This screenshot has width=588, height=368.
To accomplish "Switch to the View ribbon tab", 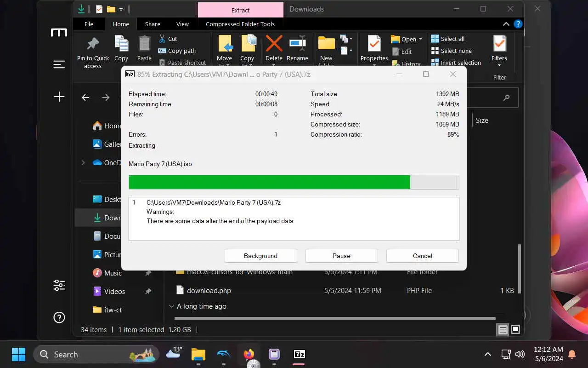I will click(x=182, y=24).
